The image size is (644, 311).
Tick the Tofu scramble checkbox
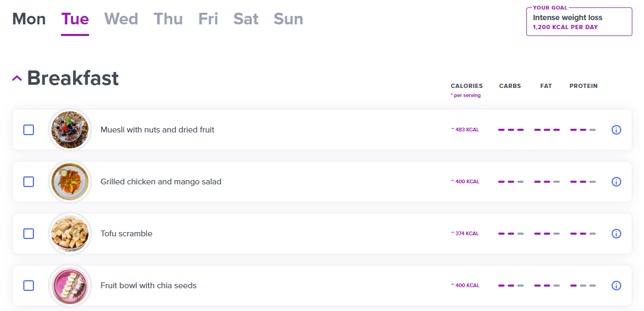point(29,234)
